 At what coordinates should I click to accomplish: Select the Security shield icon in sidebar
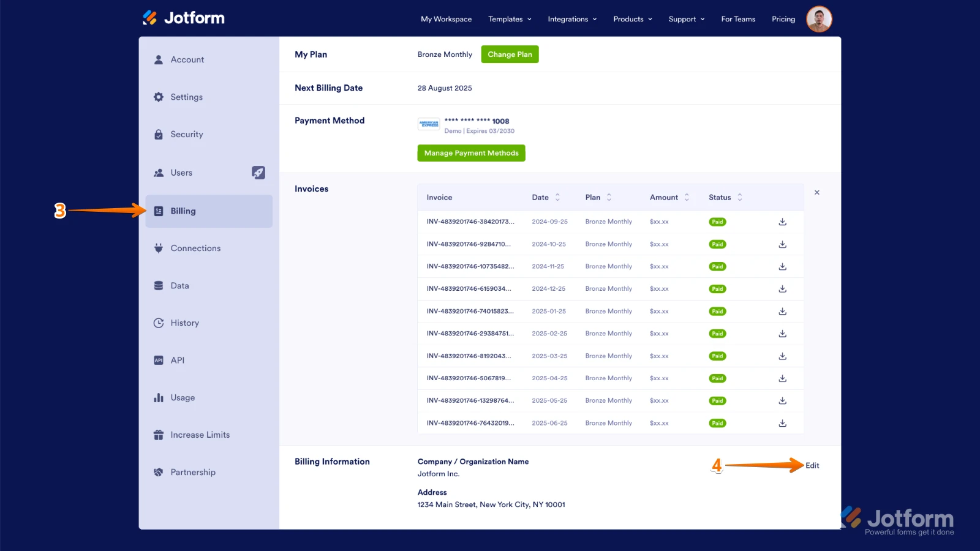pyautogui.click(x=159, y=134)
